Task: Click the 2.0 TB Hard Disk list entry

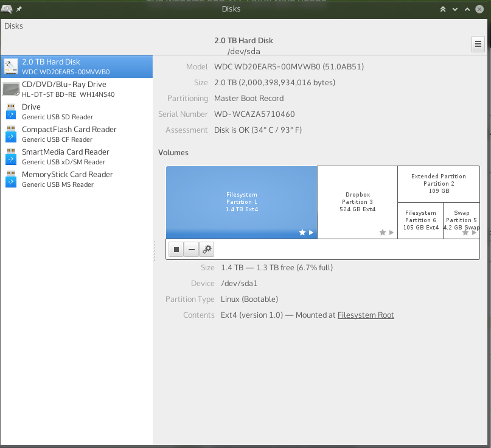Action: pos(77,67)
